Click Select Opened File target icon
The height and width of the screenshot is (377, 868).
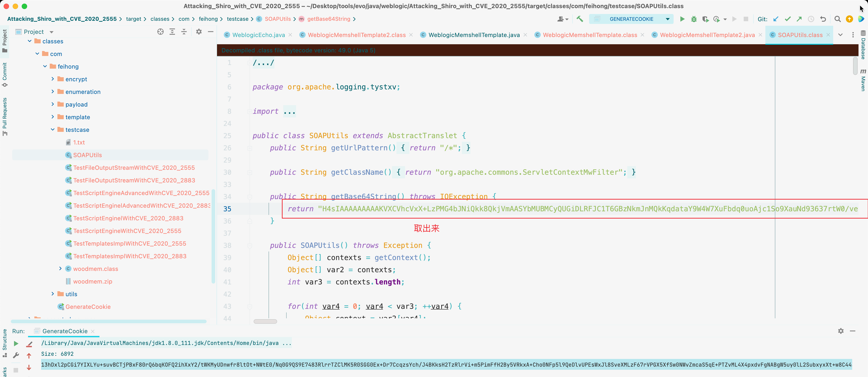[x=160, y=32]
